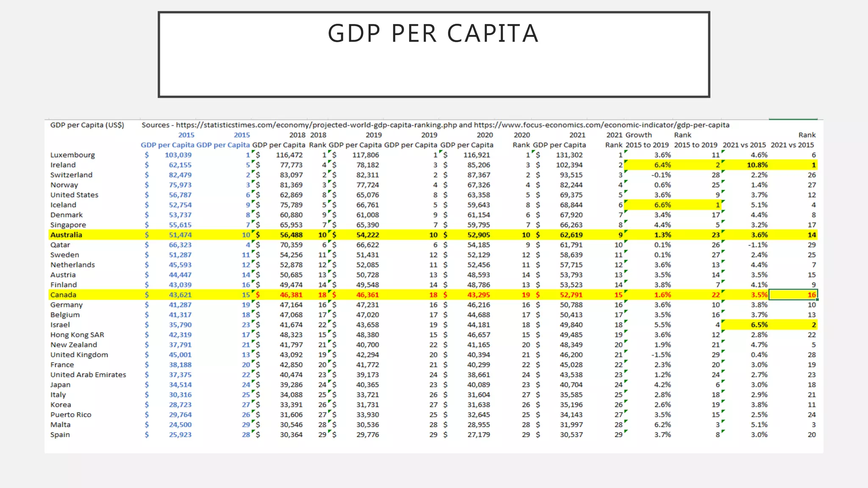The image size is (868, 488).
Task: Click United Kingdom's -1.5% growth cell
Action: click(661, 355)
